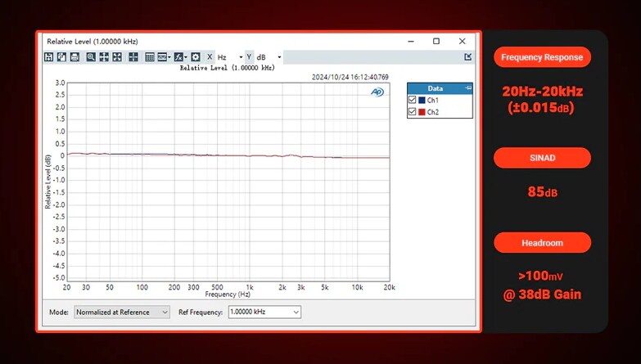
Task: Click the pan arrows icon
Action: (104, 57)
